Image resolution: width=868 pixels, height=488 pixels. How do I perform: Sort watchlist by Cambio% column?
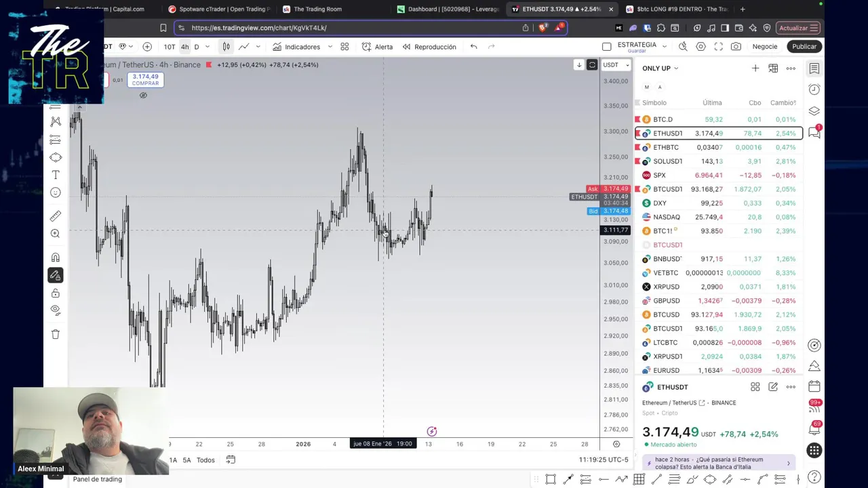pyautogui.click(x=783, y=103)
